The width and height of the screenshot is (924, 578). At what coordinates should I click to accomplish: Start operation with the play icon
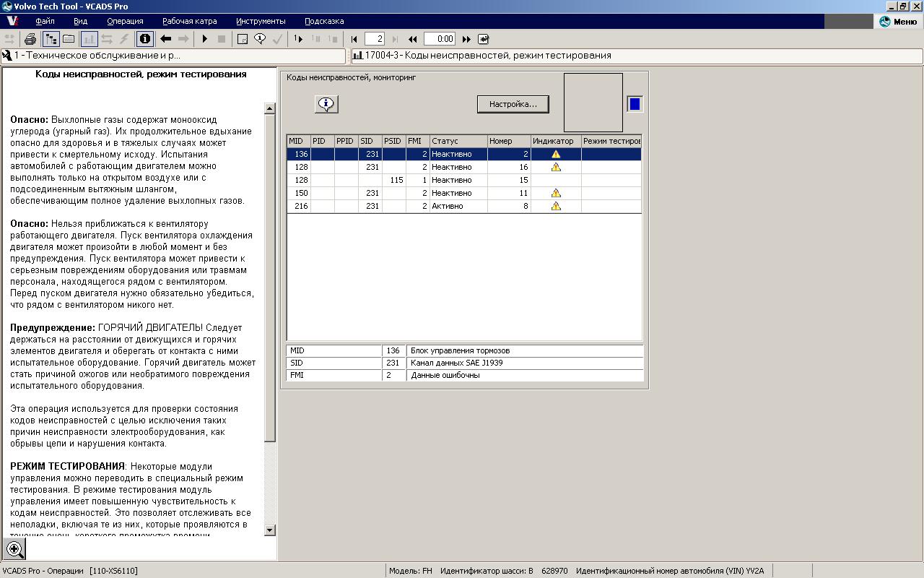tap(205, 39)
